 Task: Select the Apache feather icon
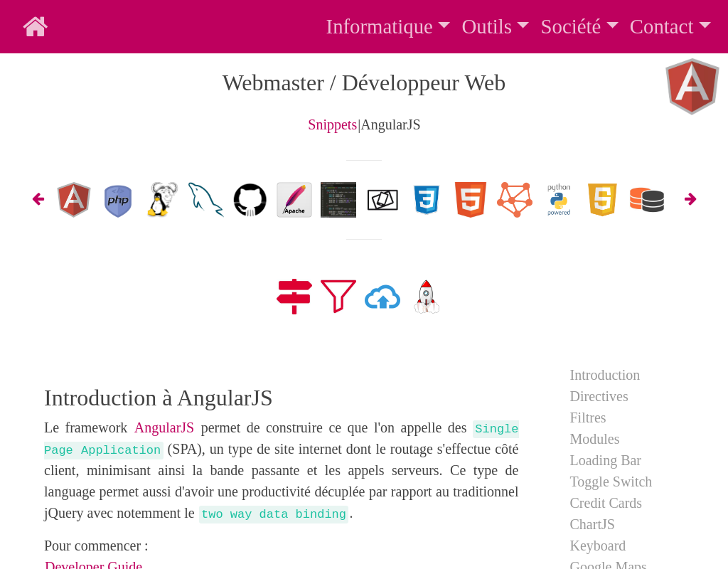(x=294, y=200)
